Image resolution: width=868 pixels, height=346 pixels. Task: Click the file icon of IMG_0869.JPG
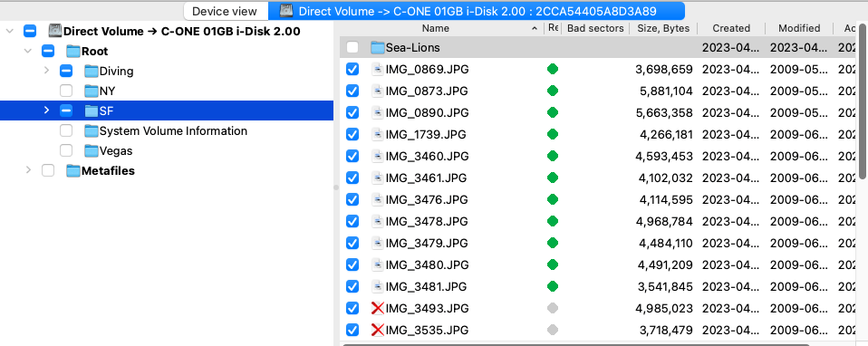(378, 69)
